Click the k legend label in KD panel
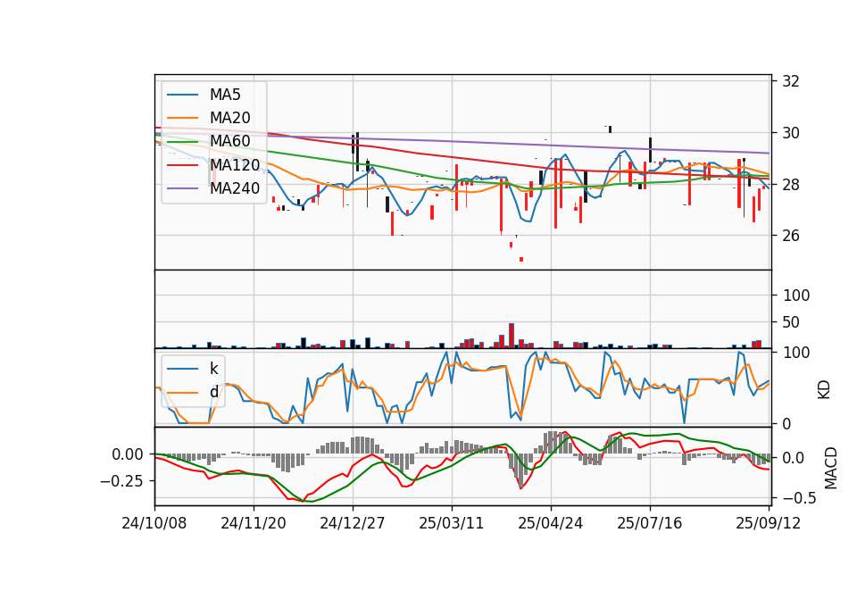The height and width of the screenshot is (616, 857). (213, 369)
